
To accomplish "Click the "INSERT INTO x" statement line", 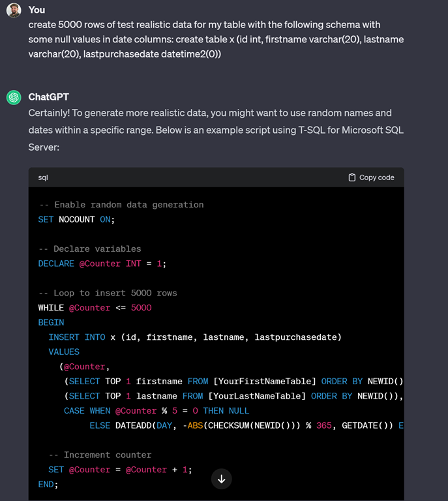I will point(194,337).
